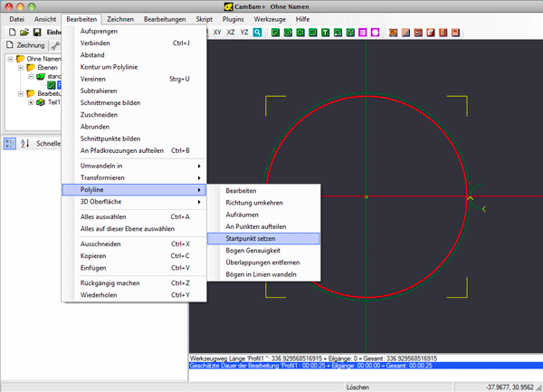
Task: Click the New file icon in toolbar
Action: 10,32
